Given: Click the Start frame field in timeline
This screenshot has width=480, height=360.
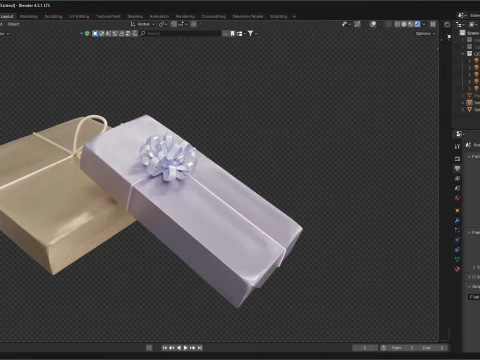Looking at the screenshot, I should click(403, 348).
